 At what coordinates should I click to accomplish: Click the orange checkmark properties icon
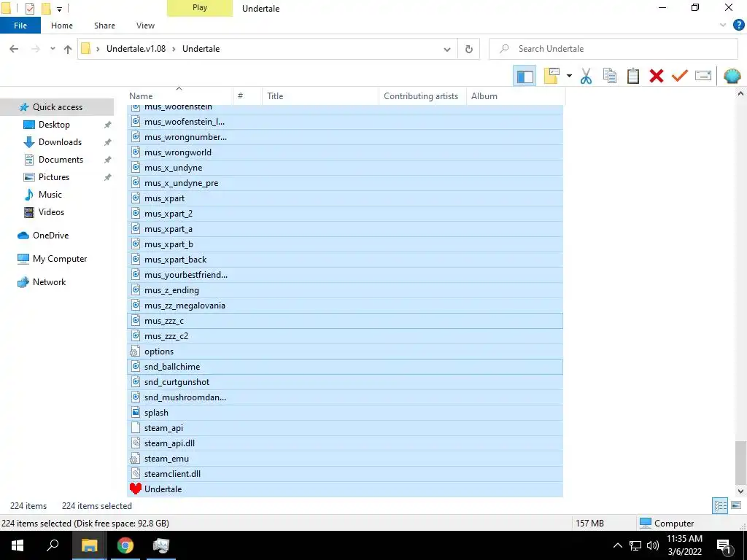[680, 76]
